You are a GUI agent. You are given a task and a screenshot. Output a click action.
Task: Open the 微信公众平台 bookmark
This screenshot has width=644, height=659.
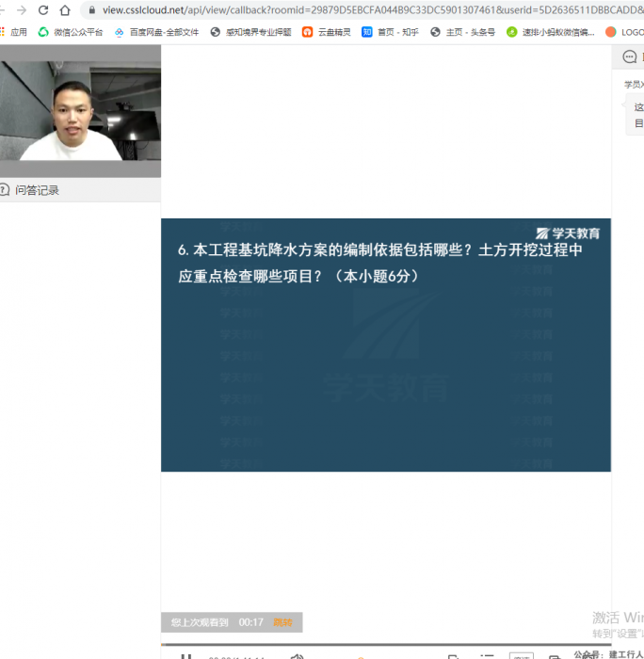click(71, 32)
